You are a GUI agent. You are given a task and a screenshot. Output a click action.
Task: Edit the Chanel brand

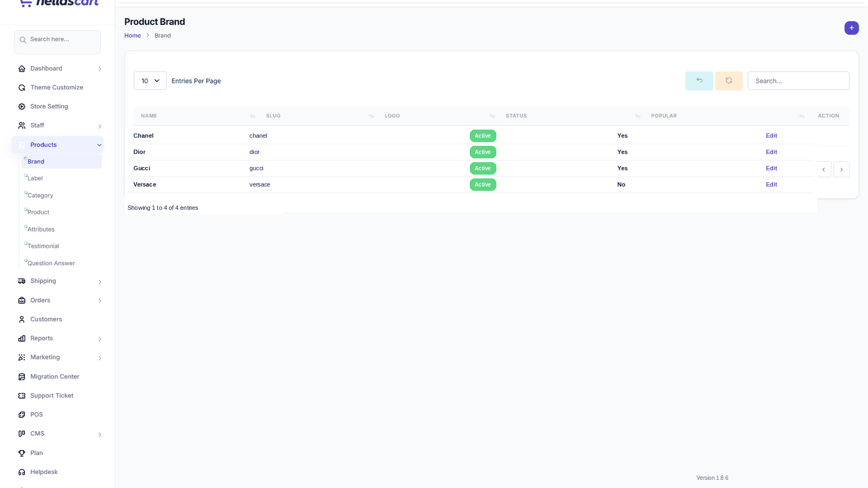tap(771, 136)
